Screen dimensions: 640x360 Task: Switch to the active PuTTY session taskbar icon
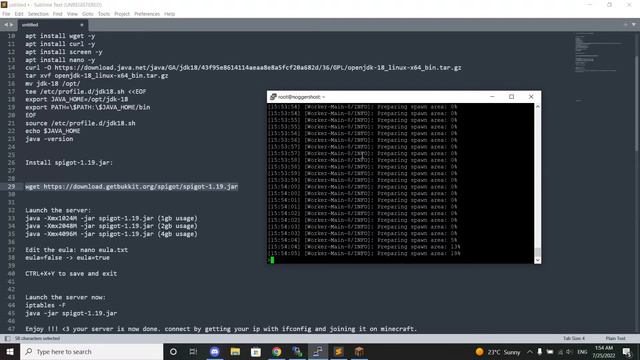[x=318, y=351]
